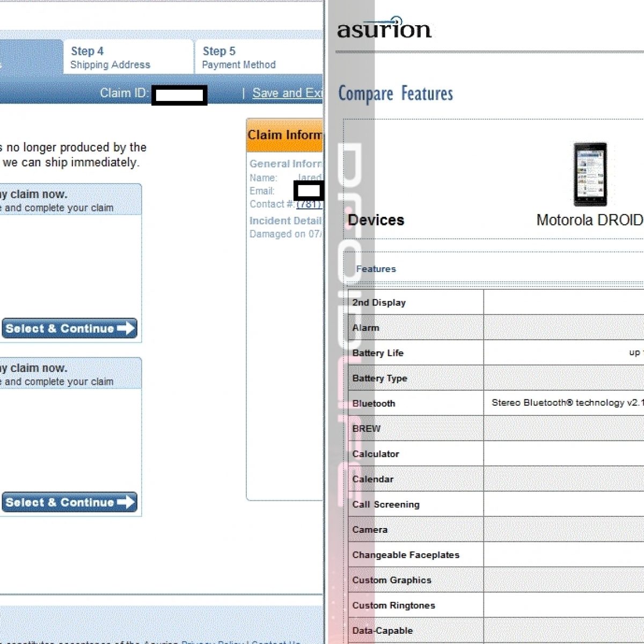Click the Motorola DROID device name
The height and width of the screenshot is (644, 644).
click(589, 220)
